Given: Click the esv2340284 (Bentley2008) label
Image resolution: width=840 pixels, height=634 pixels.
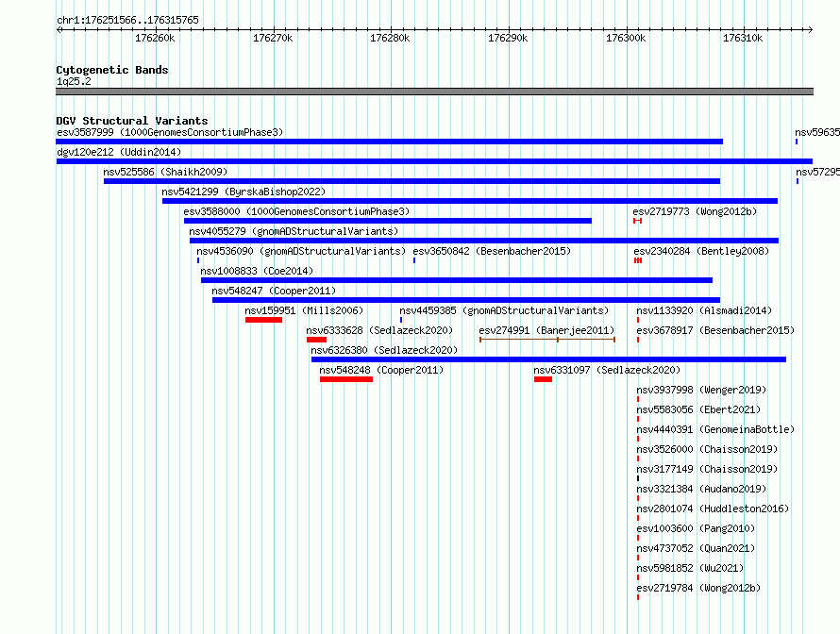Looking at the screenshot, I should (x=701, y=251).
